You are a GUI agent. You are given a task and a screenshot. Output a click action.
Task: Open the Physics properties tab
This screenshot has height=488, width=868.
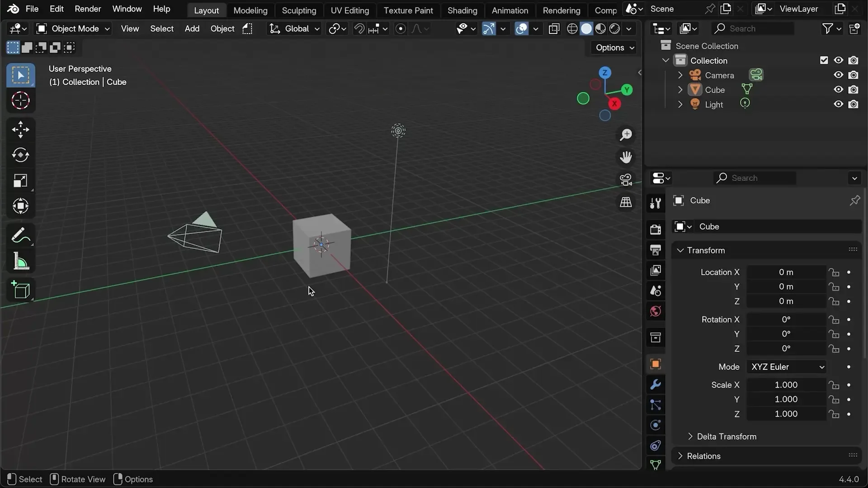(x=656, y=425)
